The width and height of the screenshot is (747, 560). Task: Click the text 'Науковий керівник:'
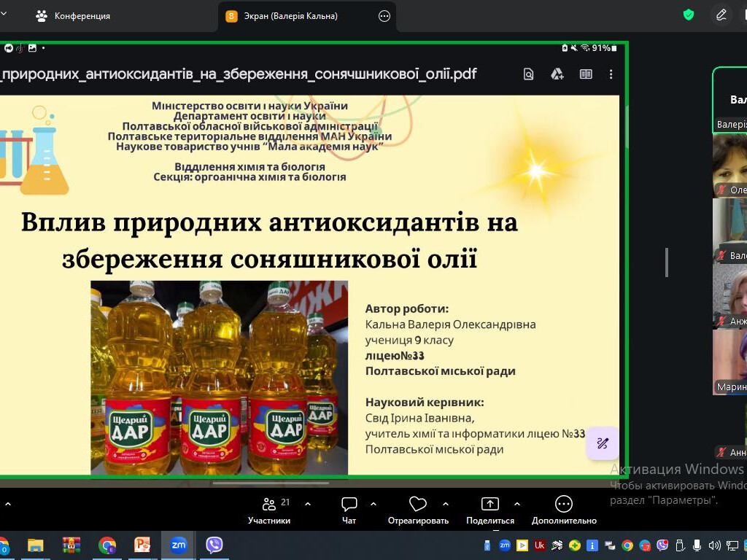coord(425,402)
